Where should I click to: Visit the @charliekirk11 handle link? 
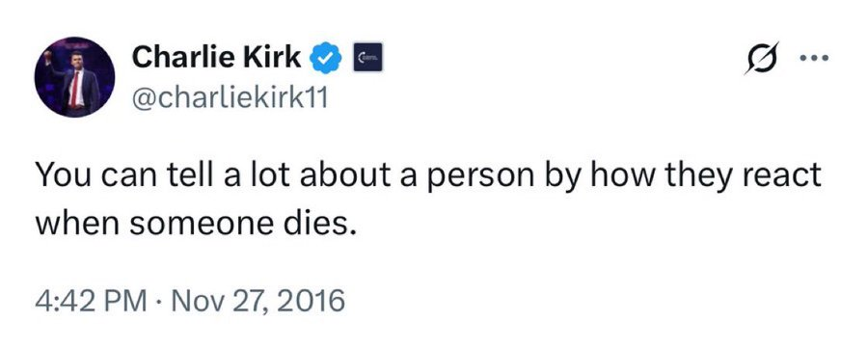(230, 98)
